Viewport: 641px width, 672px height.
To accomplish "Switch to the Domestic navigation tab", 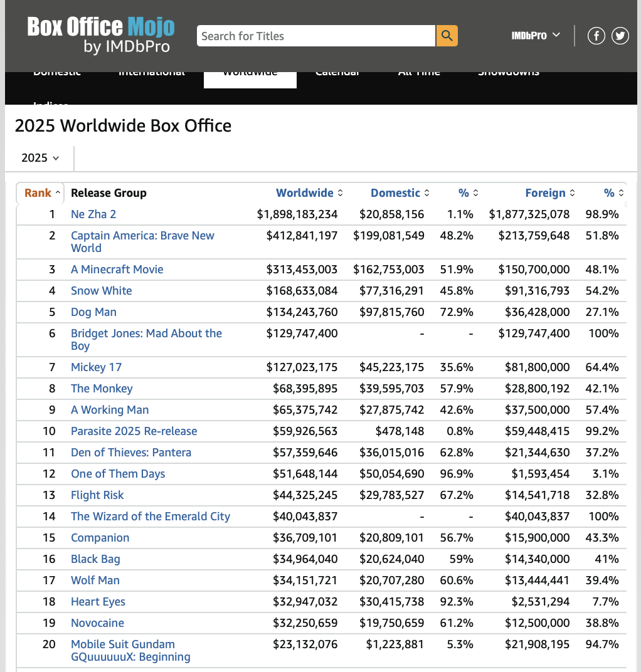I will pyautogui.click(x=57, y=74).
